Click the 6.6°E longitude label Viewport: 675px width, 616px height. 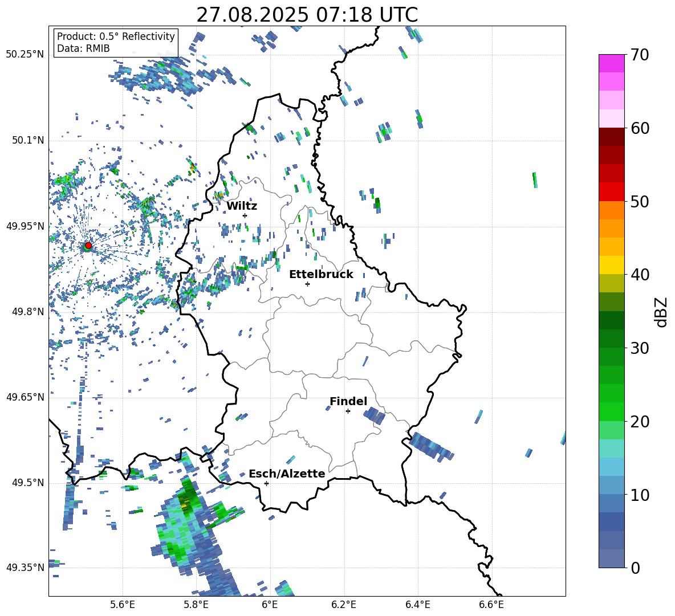[491, 605]
